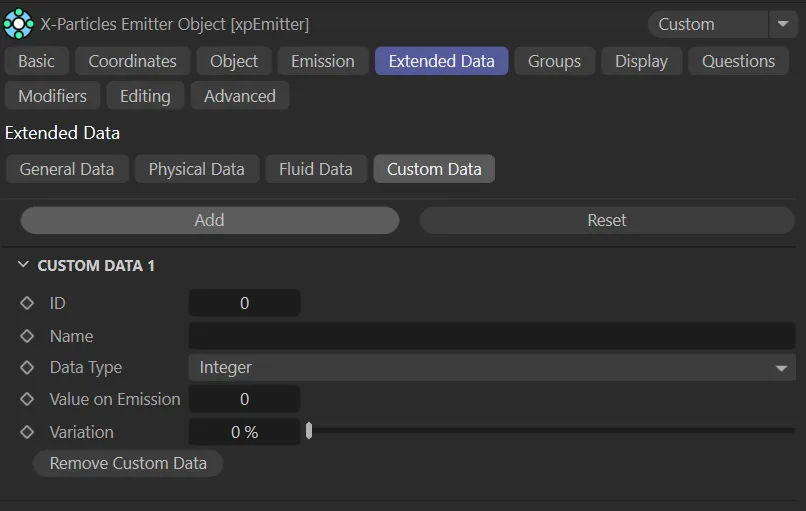This screenshot has height=511, width=806.
Task: Open the Custom mode dropdown arrow
Action: [x=781, y=24]
